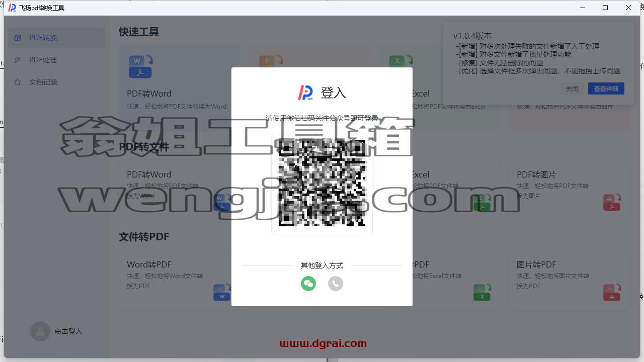644x362 pixels.
Task: Choose WeChat login option icon
Action: [x=308, y=284]
